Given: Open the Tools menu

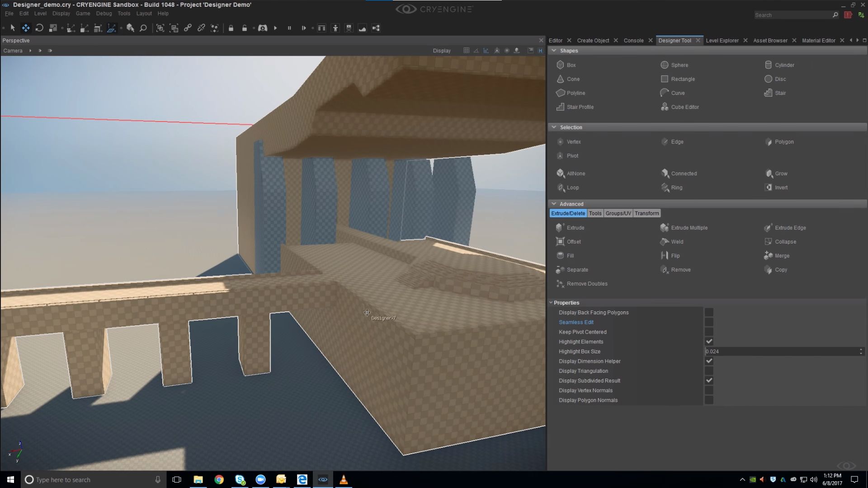Looking at the screenshot, I should 124,14.
